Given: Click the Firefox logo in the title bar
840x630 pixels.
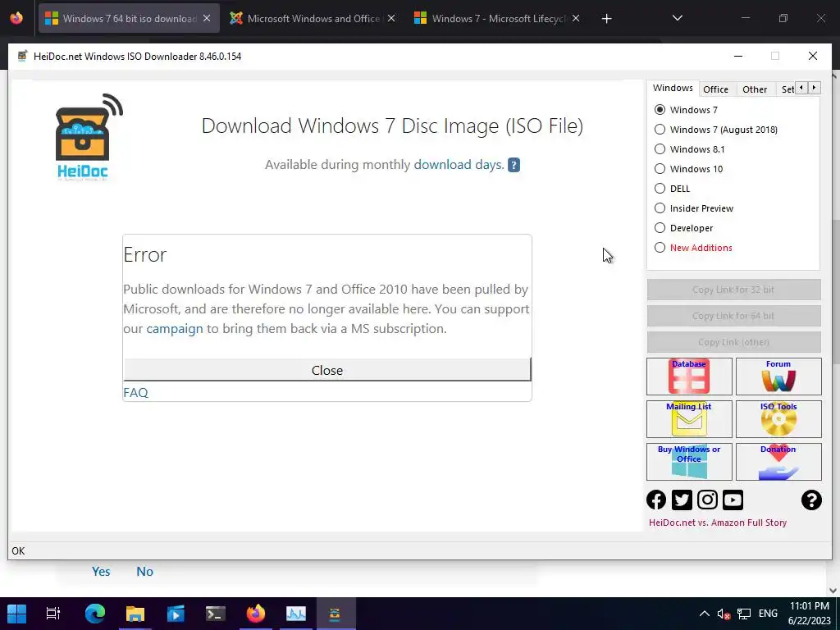Looking at the screenshot, I should coord(16,18).
